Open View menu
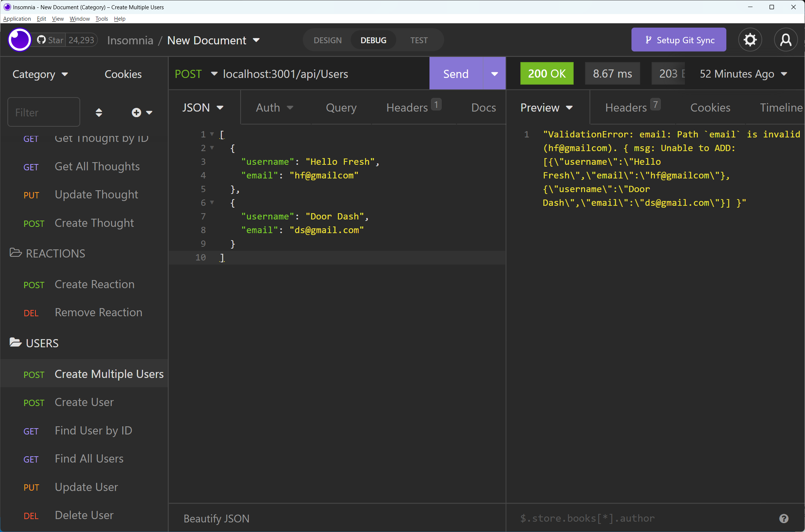Screen dimensions: 805x532 point(58,19)
